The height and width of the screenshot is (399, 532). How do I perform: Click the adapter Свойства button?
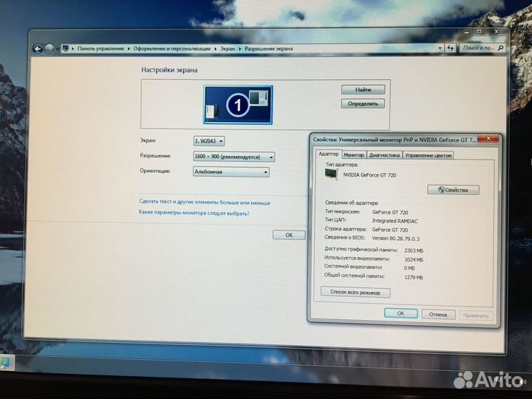coord(453,190)
